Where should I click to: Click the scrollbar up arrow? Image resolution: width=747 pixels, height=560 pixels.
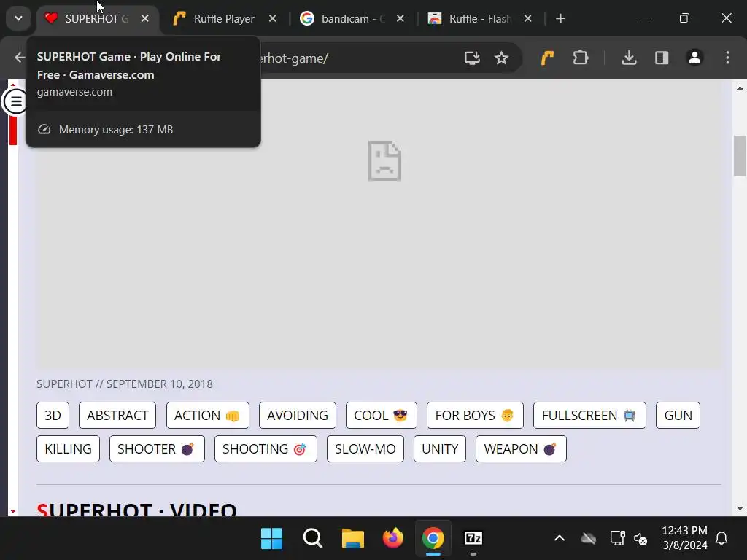coord(740,87)
